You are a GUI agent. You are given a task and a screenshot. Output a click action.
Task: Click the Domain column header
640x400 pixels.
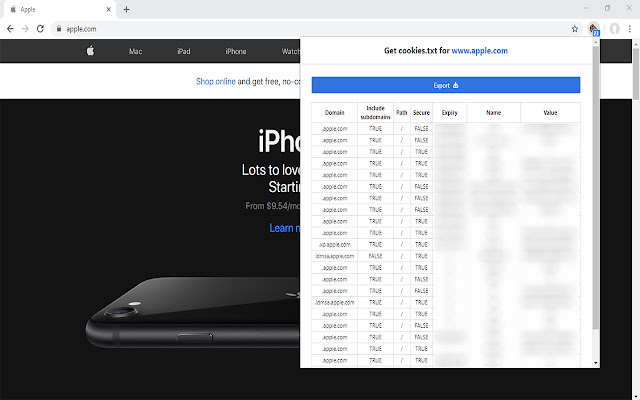tap(334, 113)
